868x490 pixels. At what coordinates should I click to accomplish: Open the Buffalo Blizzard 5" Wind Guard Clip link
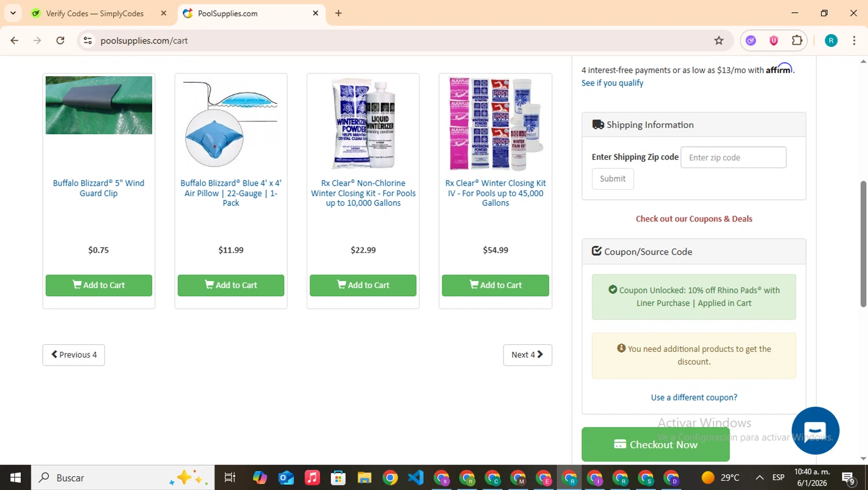[x=99, y=188]
